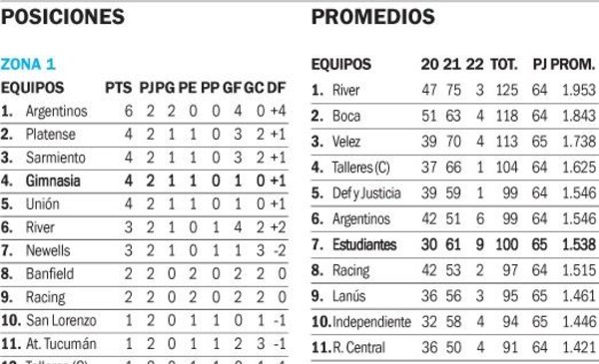This screenshot has height=364, width=599.
Task: Select Def y Justicia row
Action: [453, 193]
